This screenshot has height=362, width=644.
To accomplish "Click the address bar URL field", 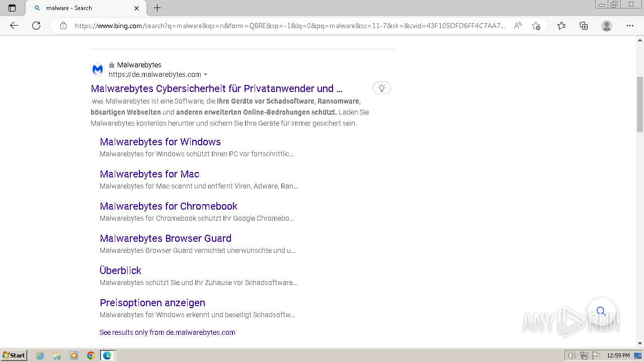I will pyautogui.click(x=289, y=26).
